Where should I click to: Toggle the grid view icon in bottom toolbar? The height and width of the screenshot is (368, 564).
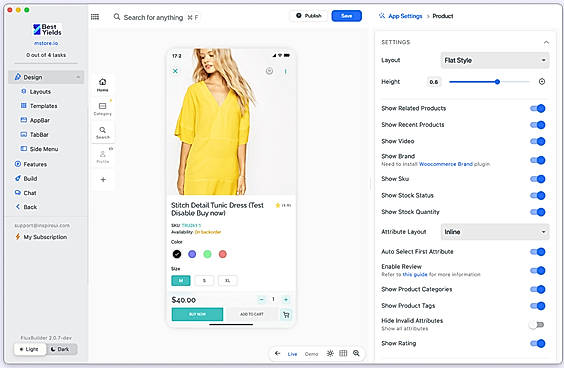tap(343, 353)
